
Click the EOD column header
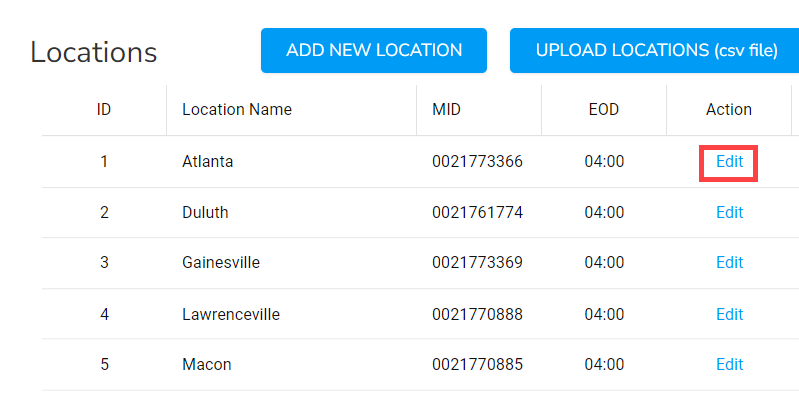[604, 110]
